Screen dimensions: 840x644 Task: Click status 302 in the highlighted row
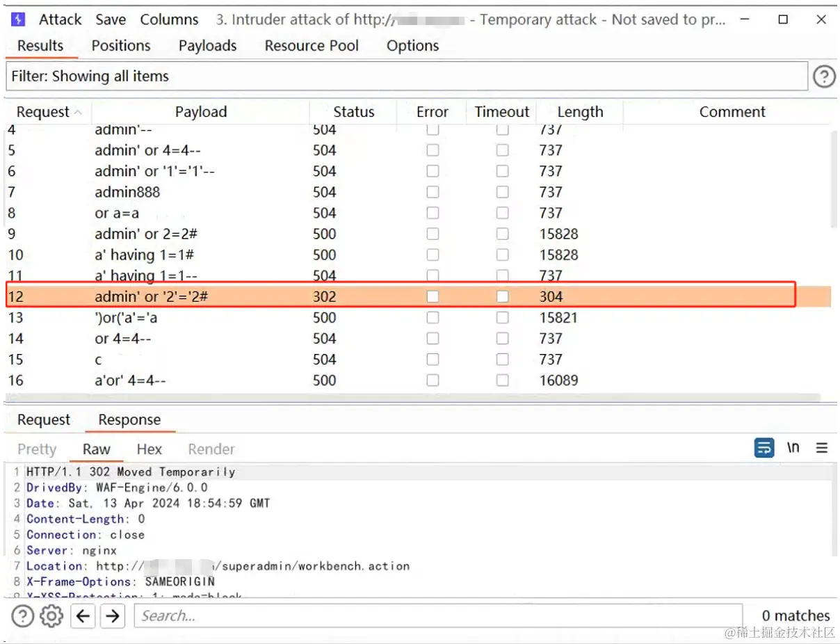[324, 297]
